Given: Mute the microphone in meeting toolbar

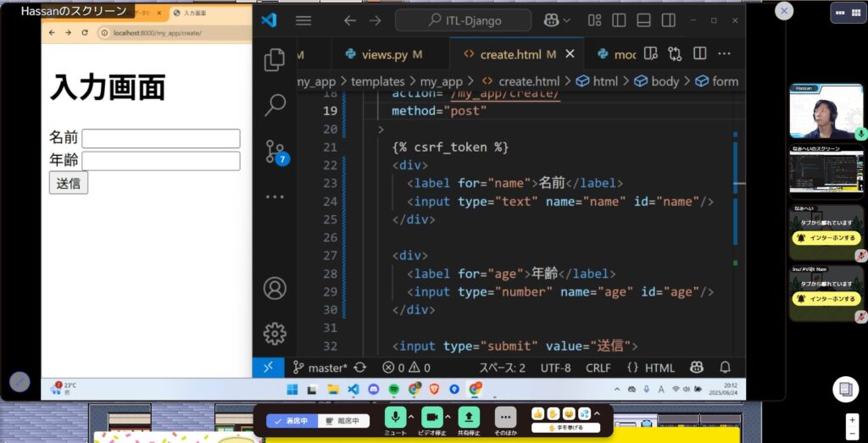Looking at the screenshot, I should (395, 417).
